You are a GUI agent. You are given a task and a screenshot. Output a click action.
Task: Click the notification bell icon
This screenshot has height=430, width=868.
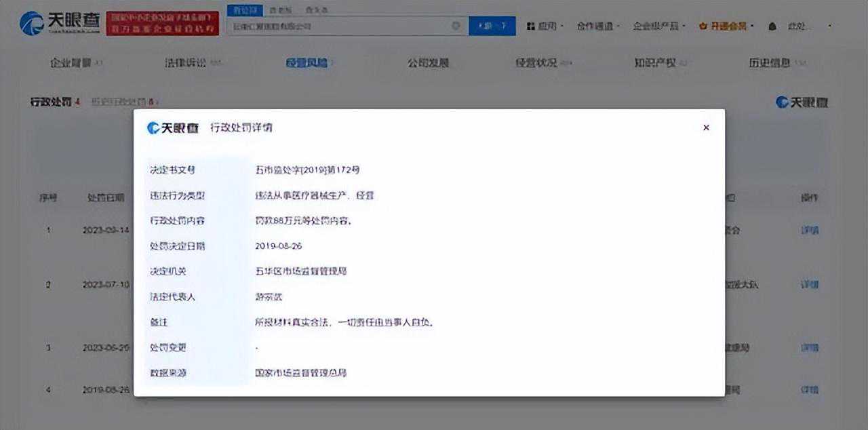coord(772,26)
